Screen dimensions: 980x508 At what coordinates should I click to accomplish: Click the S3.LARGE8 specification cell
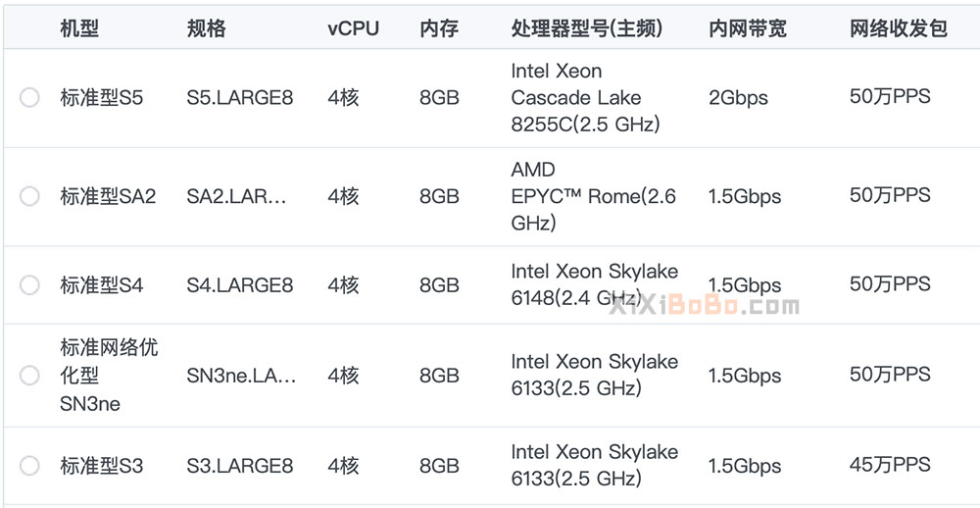pyautogui.click(x=240, y=466)
